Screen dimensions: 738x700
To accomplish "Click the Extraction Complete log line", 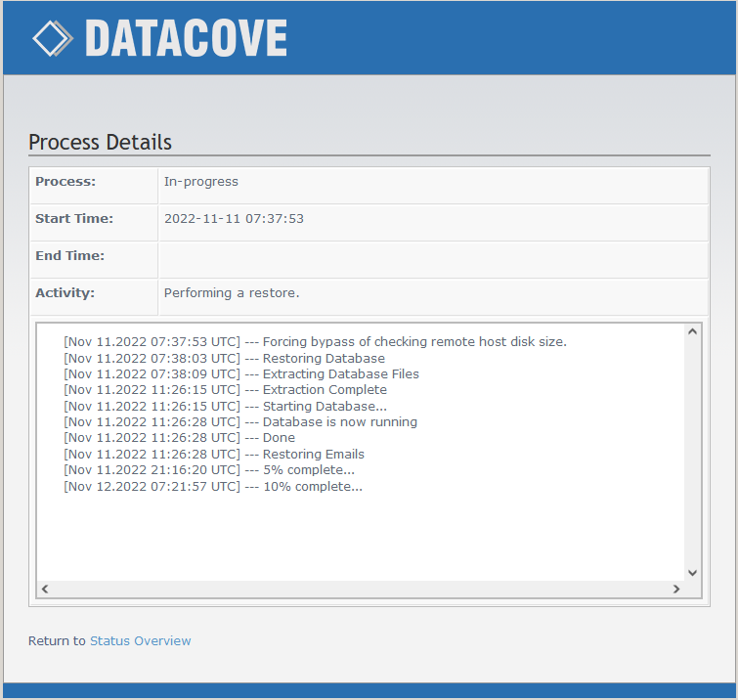I will (x=225, y=390).
